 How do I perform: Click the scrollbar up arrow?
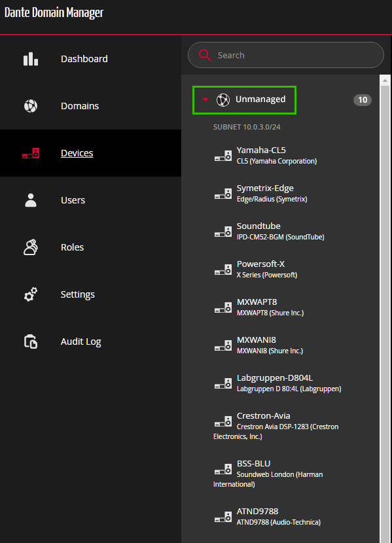[385, 80]
